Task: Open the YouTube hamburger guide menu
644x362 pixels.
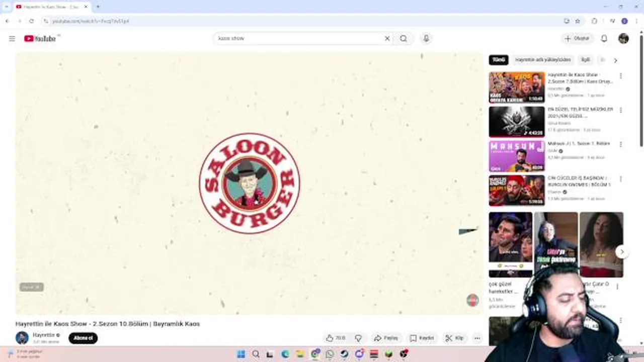Action: click(12, 39)
